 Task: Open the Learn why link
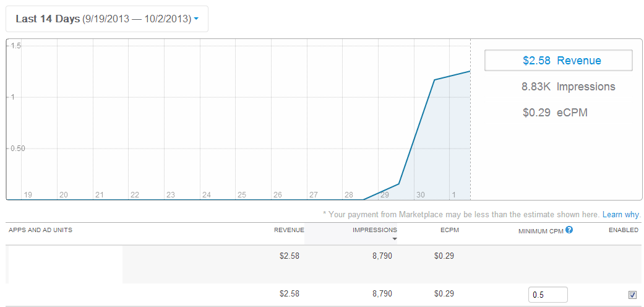click(621, 214)
